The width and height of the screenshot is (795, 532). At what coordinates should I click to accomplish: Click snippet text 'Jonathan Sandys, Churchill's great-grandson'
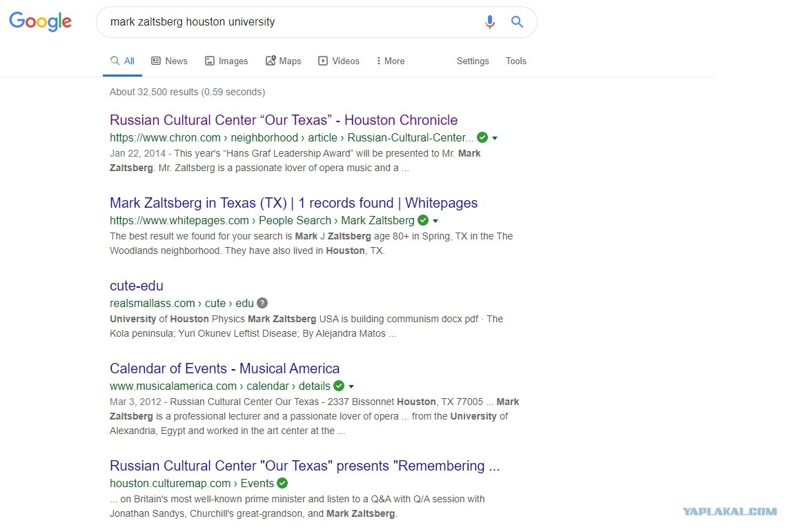207,513
